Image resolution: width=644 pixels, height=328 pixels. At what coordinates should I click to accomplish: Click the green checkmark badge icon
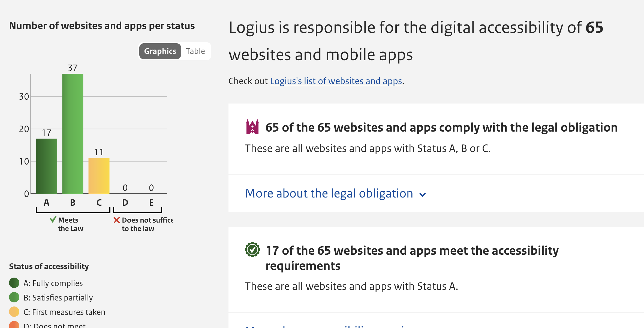tap(252, 250)
